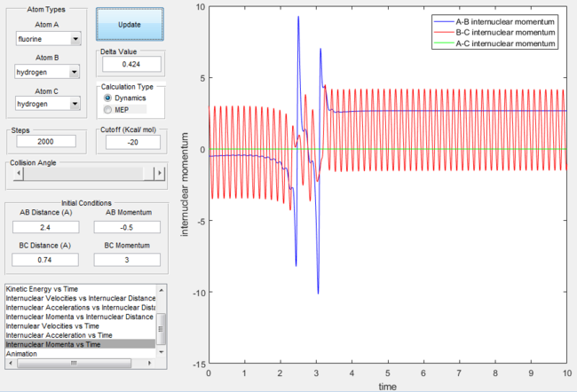
Task: Click plot list scroll up arrow
Action: click(162, 290)
